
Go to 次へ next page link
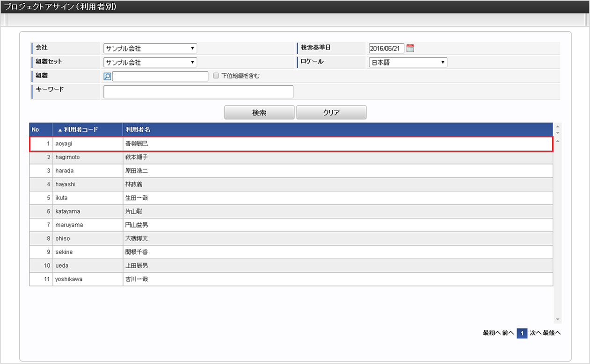tap(535, 333)
